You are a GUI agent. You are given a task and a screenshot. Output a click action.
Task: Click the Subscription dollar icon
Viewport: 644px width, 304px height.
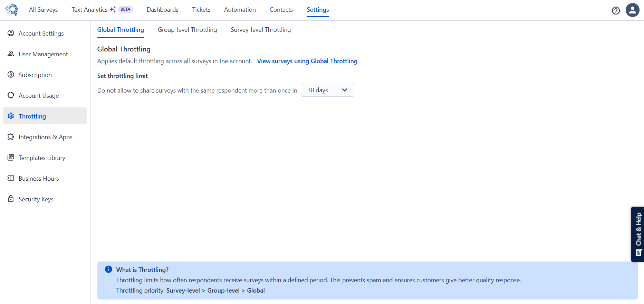click(11, 75)
